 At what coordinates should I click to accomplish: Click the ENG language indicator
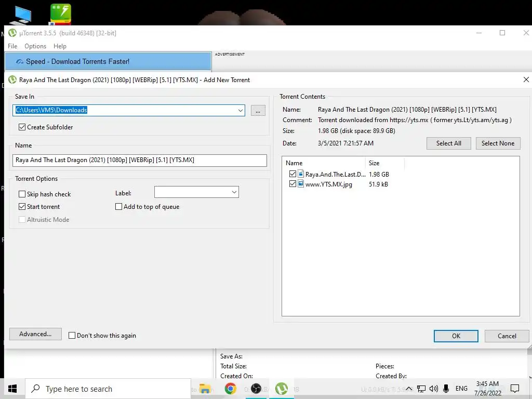pyautogui.click(x=461, y=389)
